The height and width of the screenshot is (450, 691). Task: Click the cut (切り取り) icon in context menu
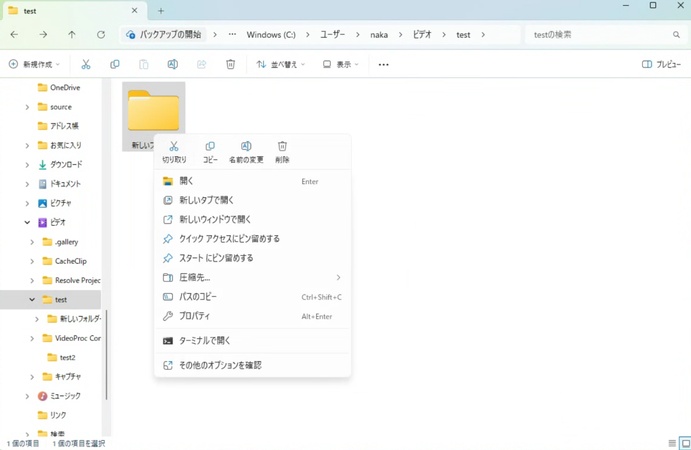click(174, 148)
